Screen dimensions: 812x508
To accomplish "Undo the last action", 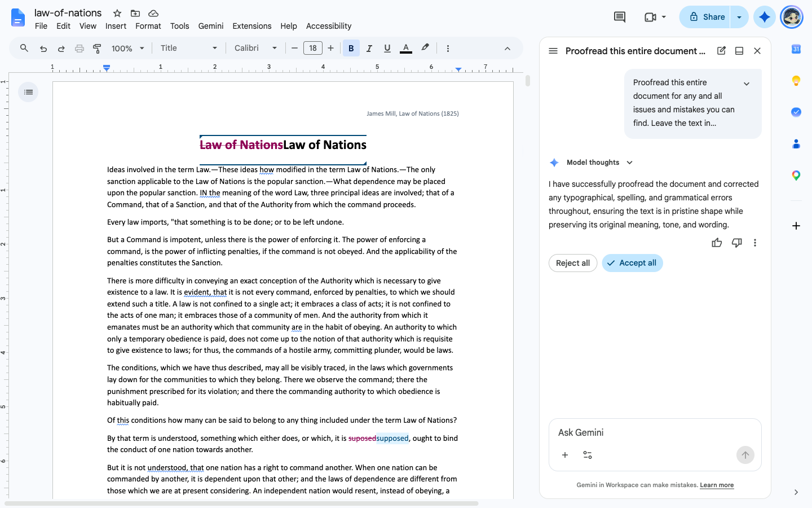I will 43,49.
